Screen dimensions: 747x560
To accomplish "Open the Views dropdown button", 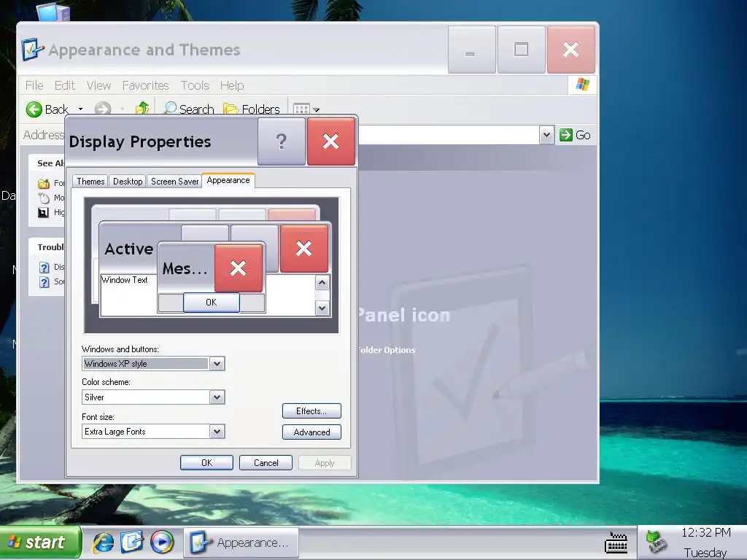I will [x=306, y=109].
